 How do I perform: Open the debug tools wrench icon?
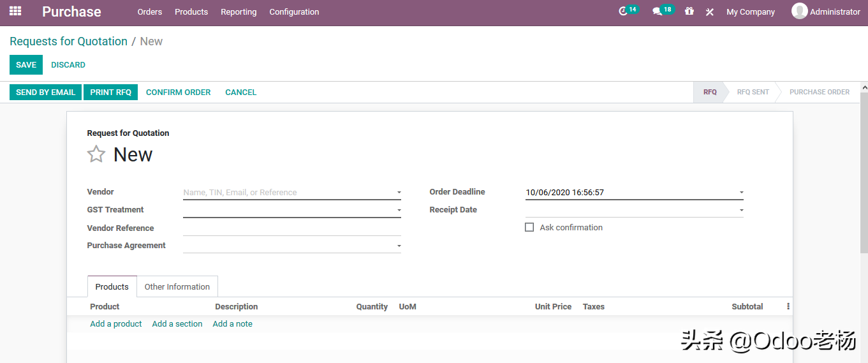(709, 12)
